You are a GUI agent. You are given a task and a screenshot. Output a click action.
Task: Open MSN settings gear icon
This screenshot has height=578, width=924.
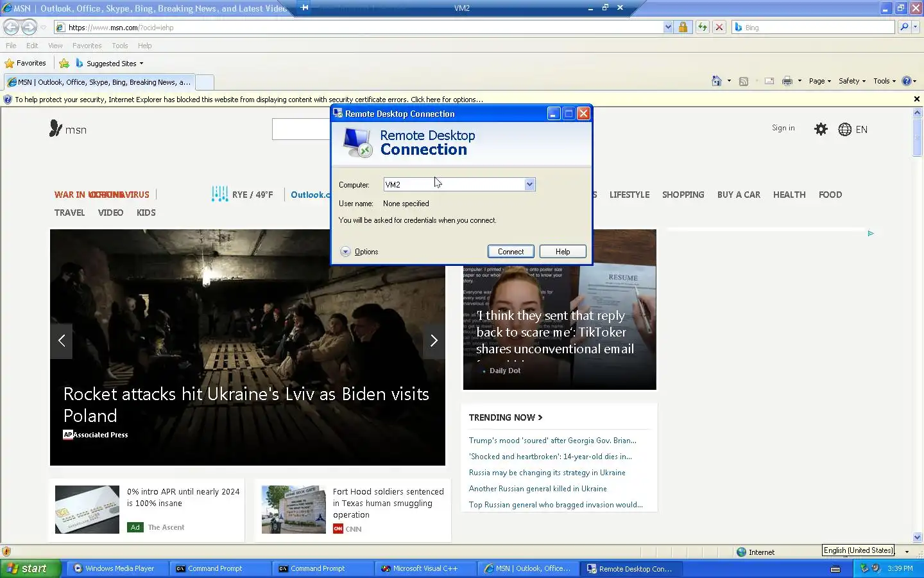click(821, 129)
